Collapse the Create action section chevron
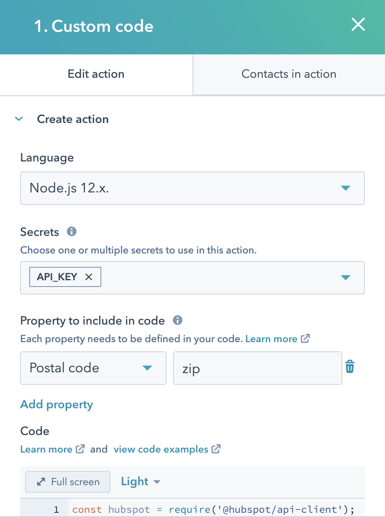The width and height of the screenshot is (385, 517). tap(19, 119)
